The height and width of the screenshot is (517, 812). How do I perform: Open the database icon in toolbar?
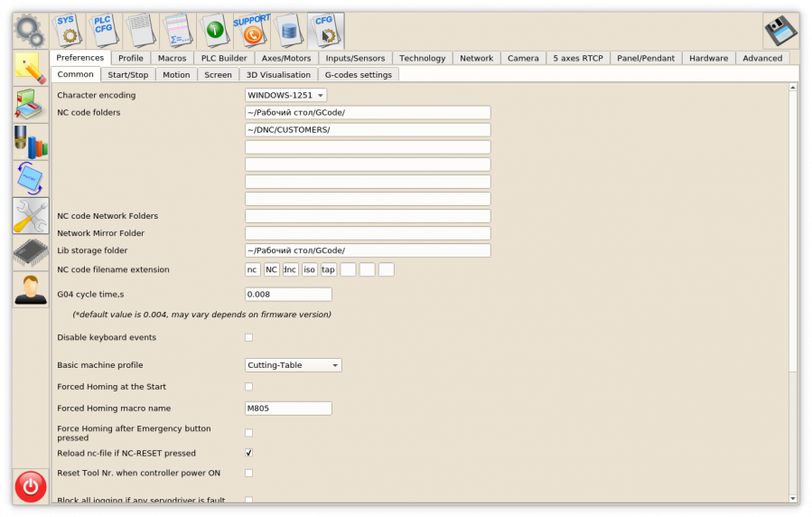tap(287, 30)
